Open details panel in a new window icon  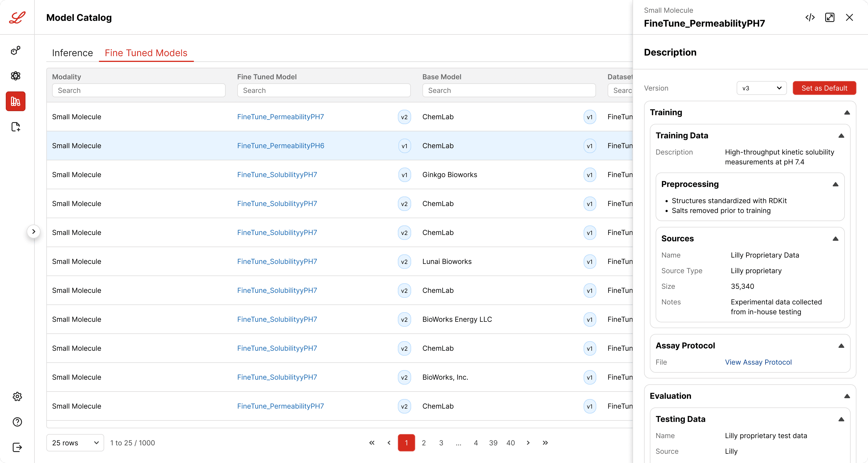830,18
